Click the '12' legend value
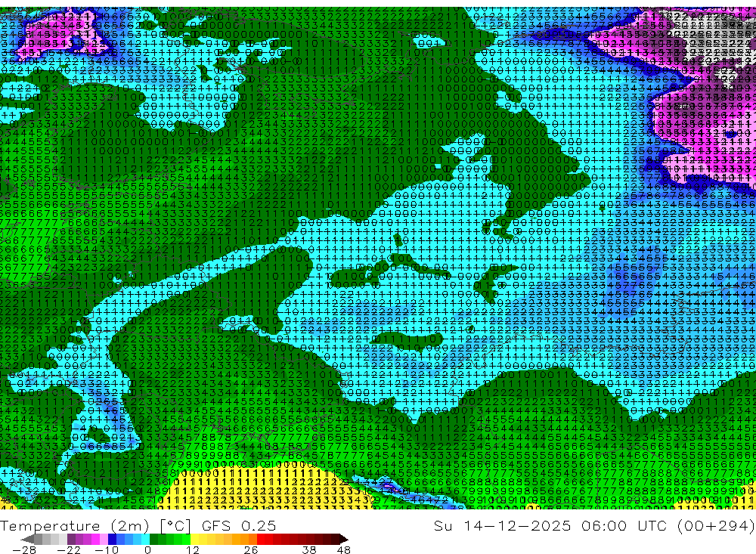The width and height of the screenshot is (756, 554). pos(192,550)
